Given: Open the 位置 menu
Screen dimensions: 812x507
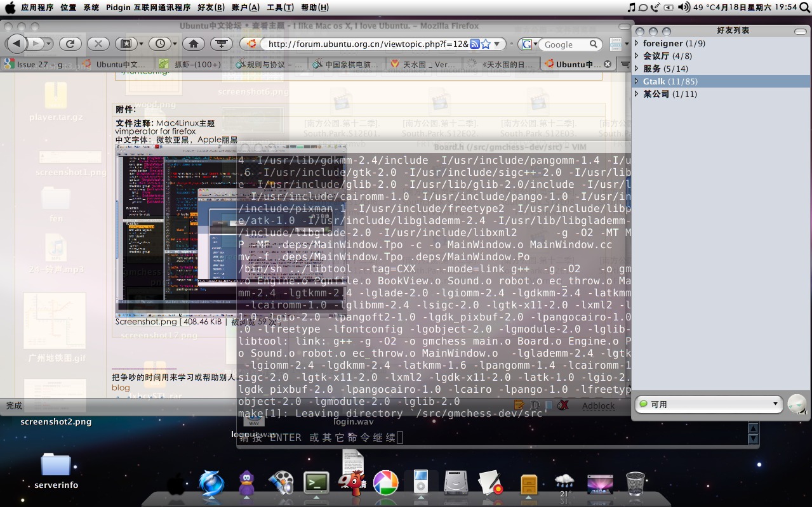Looking at the screenshot, I should pyautogui.click(x=69, y=7).
